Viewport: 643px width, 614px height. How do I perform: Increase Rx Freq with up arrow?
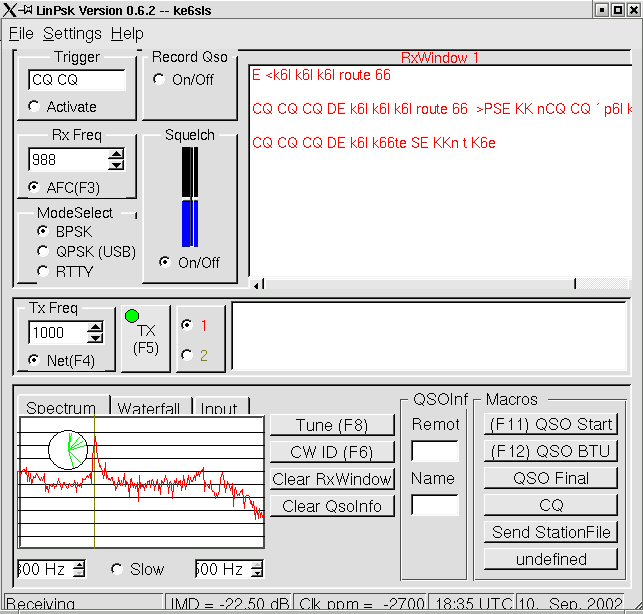click(116, 154)
